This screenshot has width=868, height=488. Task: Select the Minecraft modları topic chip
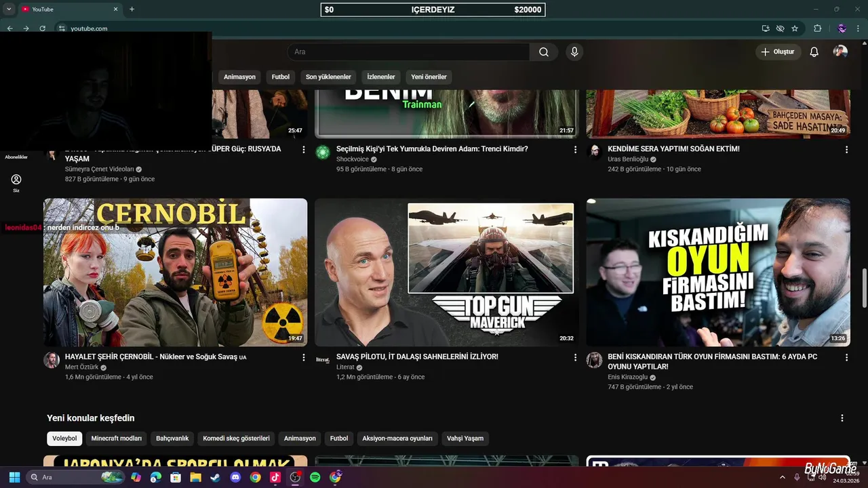coord(117,439)
